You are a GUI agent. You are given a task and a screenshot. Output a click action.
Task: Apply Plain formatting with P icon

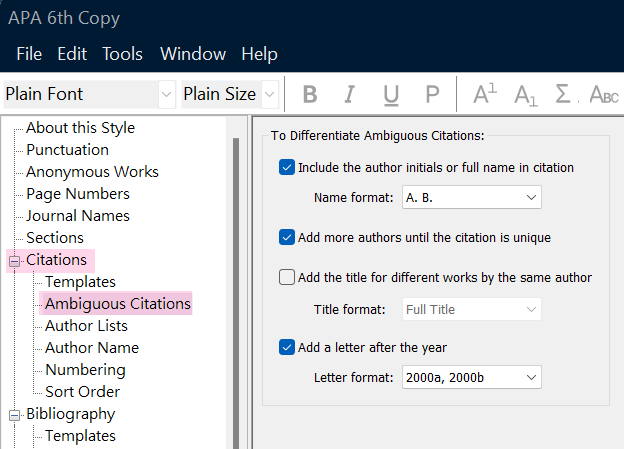coord(432,94)
